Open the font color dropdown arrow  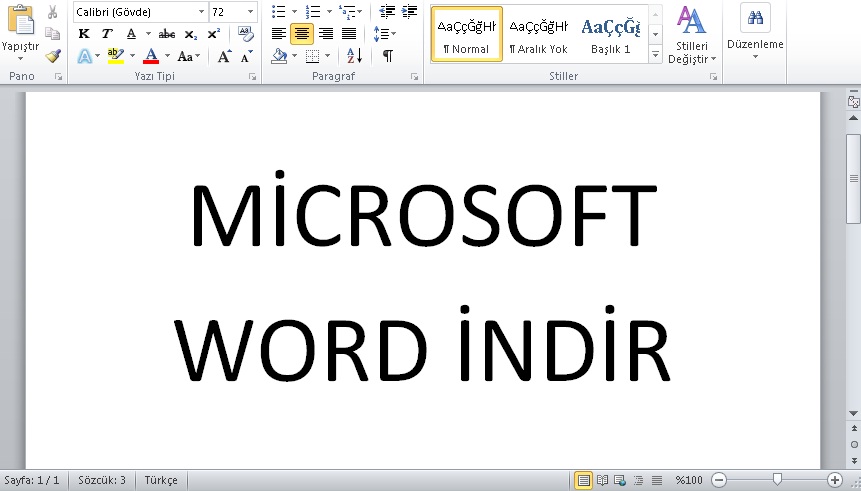(167, 56)
